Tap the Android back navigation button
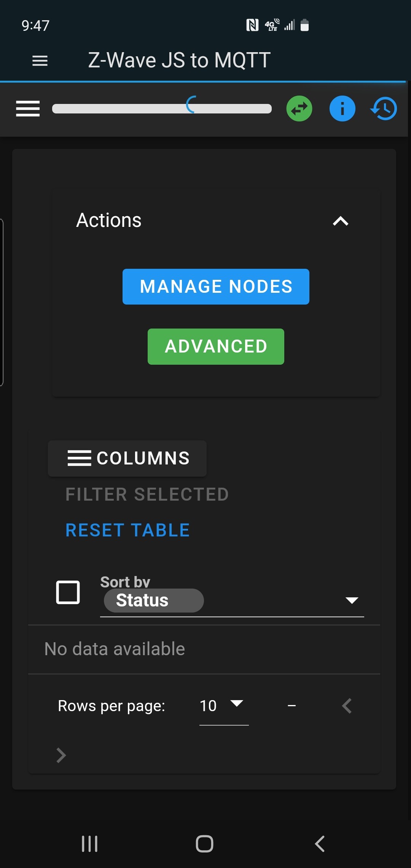The image size is (411, 868). click(320, 844)
